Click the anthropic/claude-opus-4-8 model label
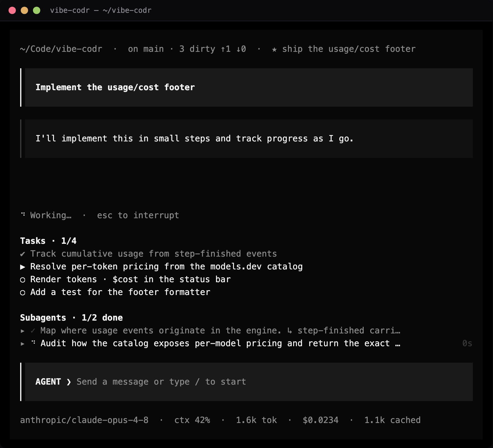This screenshot has width=493, height=448. (84, 420)
